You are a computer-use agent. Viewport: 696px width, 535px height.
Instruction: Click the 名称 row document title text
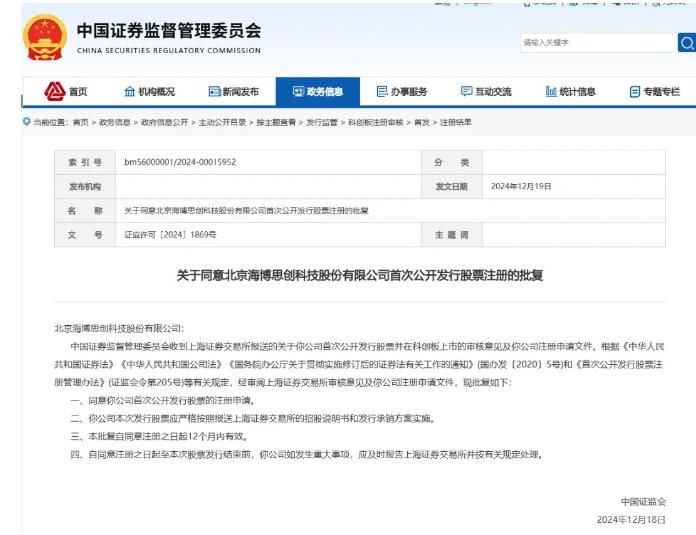tap(246, 210)
